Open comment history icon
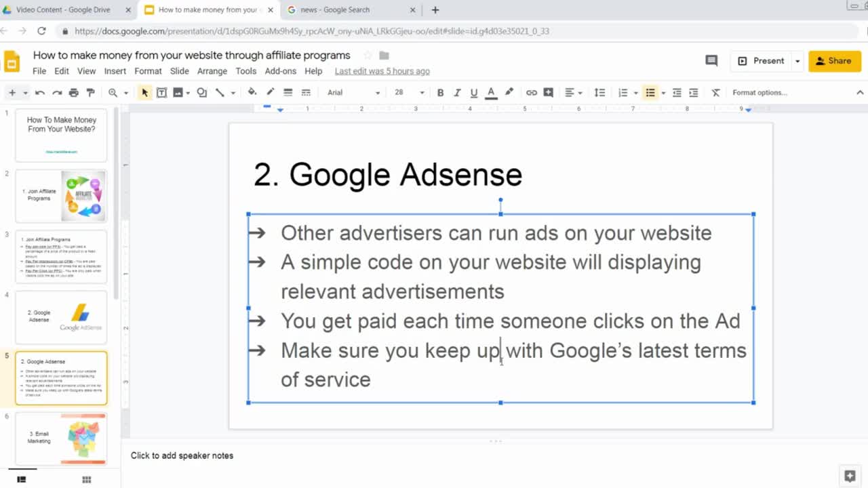 pos(711,61)
